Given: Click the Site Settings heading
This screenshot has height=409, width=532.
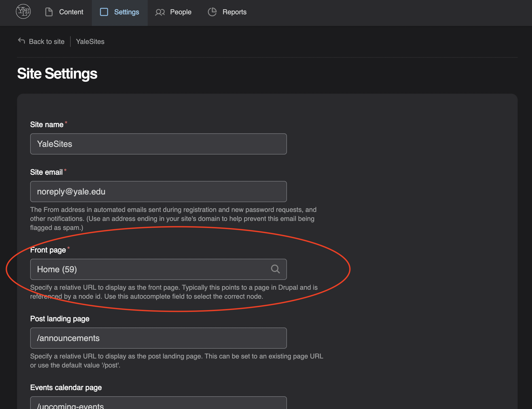Looking at the screenshot, I should pyautogui.click(x=57, y=74).
